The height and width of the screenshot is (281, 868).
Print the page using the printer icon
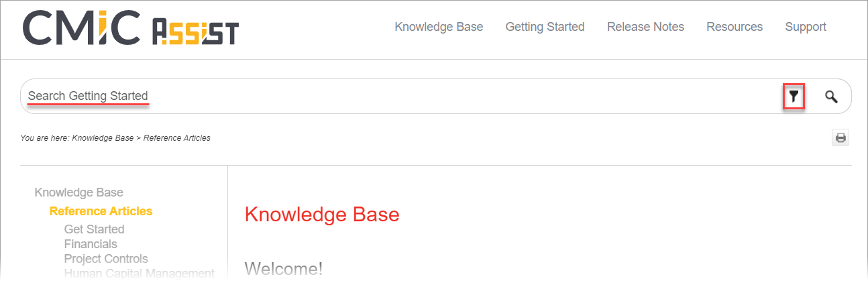point(840,138)
